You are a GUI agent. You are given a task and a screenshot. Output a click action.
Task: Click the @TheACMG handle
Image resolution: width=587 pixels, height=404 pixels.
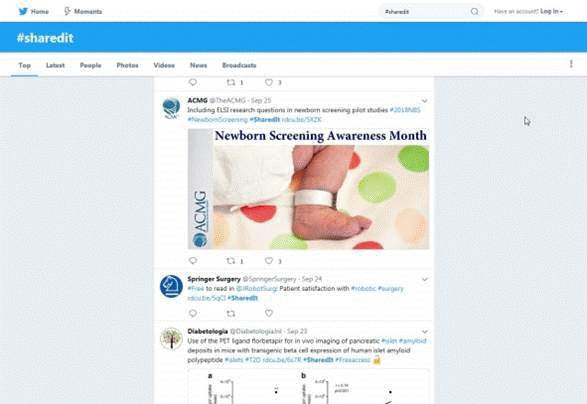[227, 100]
